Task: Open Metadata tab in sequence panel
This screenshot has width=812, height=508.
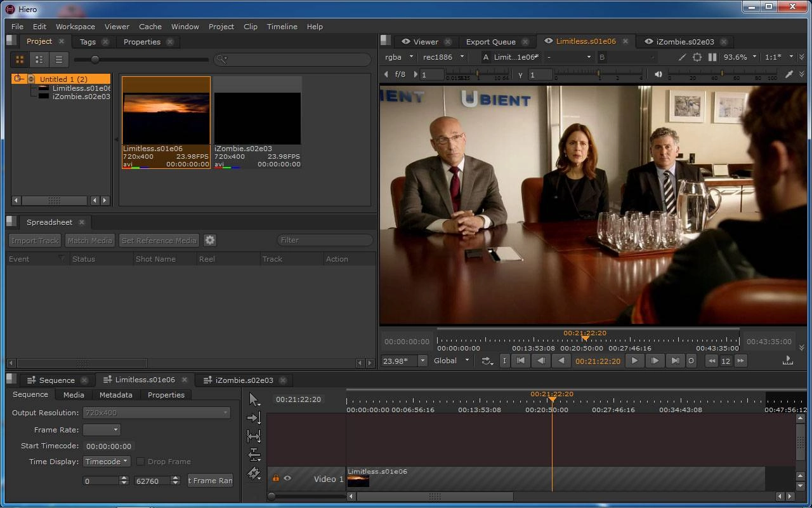Action: click(x=116, y=395)
